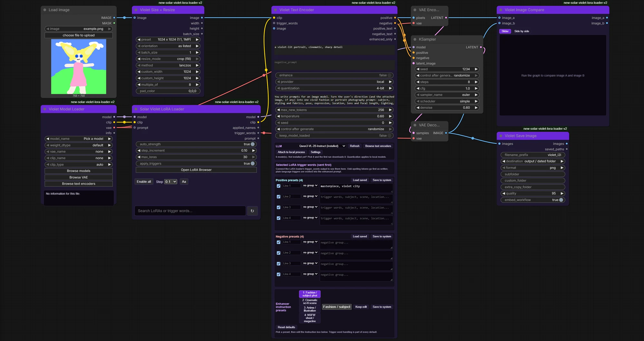Uncheck positive preset Line 3 checkbox
644x341 pixels.
(279, 207)
